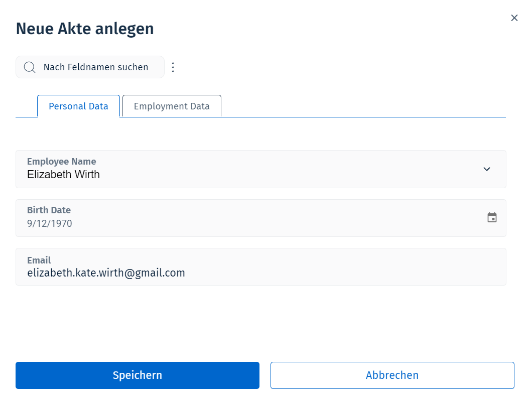Screen dimensions: 532x403
Task: Cancel with the Abbrechen button
Action: point(392,375)
